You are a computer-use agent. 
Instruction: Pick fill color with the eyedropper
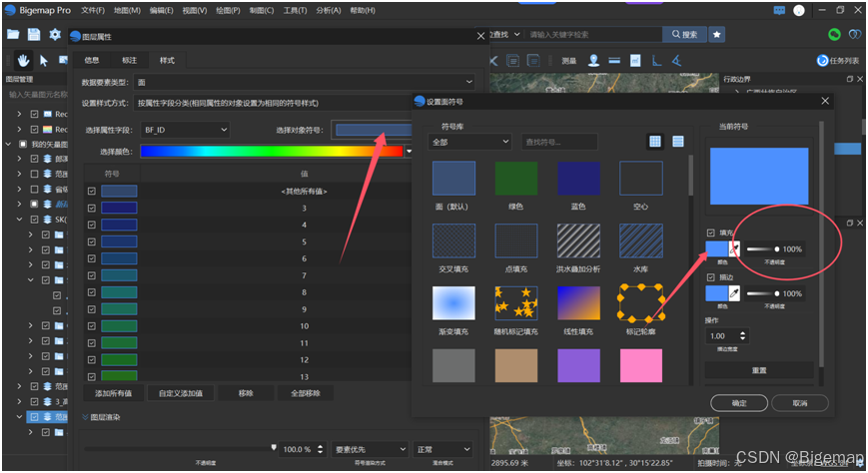pyautogui.click(x=734, y=248)
